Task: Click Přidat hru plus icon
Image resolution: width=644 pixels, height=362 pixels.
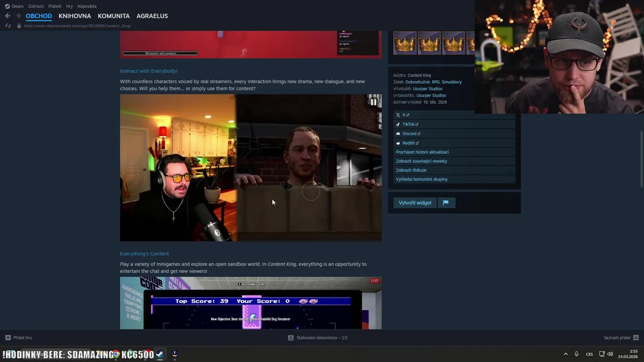Action: (8, 338)
